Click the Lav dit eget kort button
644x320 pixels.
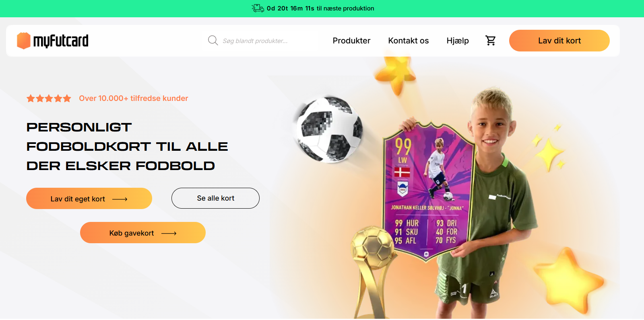[89, 199]
